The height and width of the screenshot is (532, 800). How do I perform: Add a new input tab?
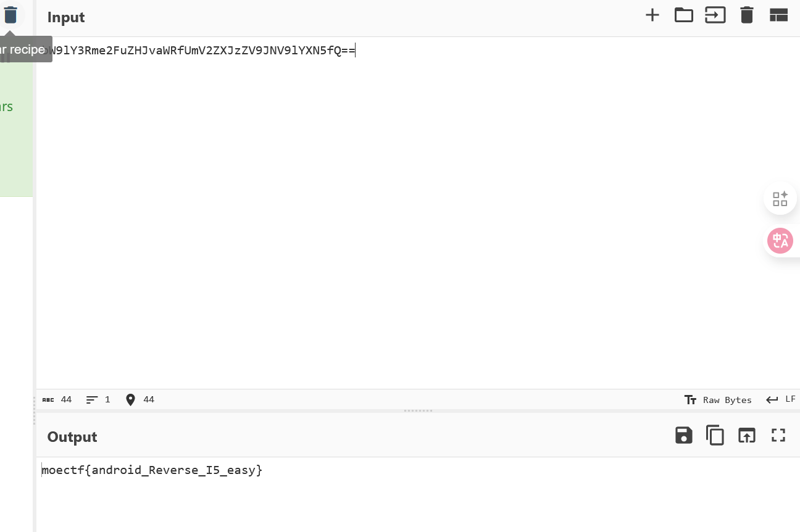(x=652, y=15)
